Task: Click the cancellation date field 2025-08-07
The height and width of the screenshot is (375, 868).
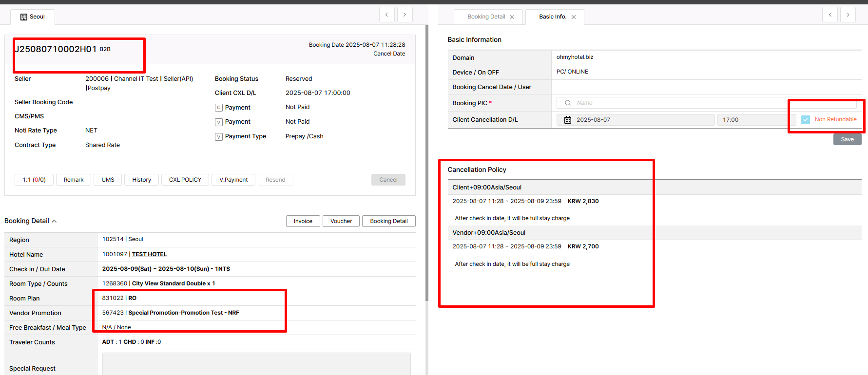Action: click(636, 120)
